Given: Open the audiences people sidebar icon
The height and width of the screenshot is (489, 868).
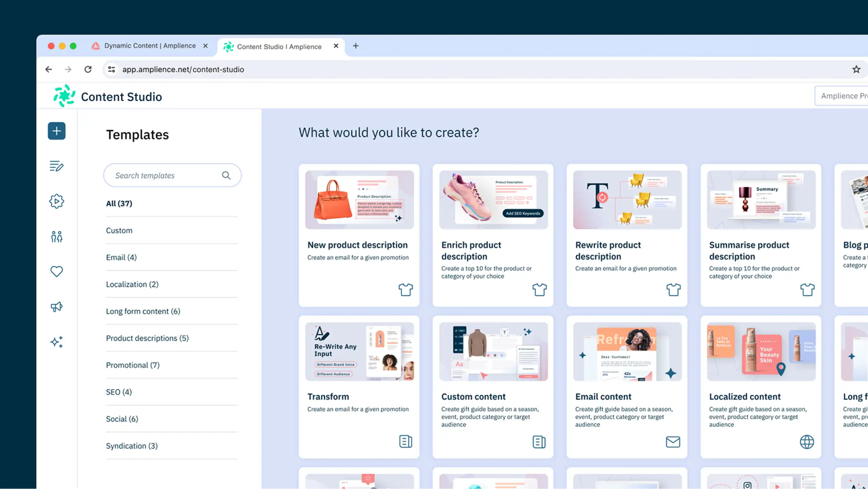Looking at the screenshot, I should [x=57, y=236].
